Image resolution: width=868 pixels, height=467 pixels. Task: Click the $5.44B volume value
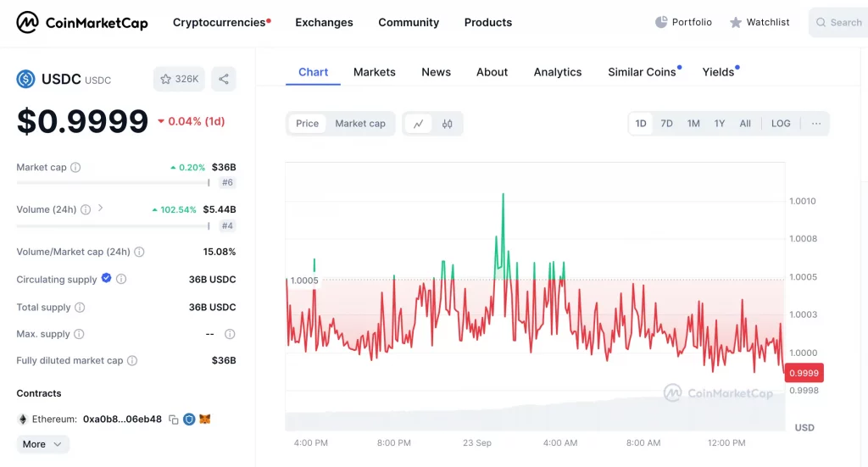220,209
